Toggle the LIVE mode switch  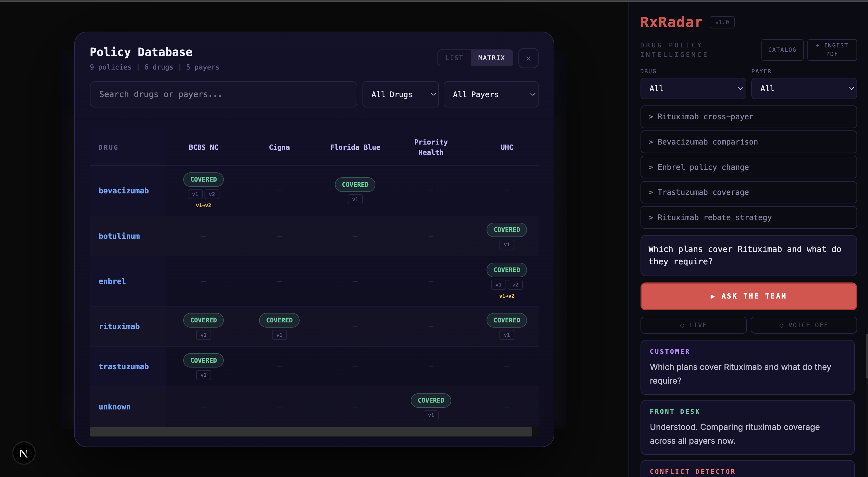click(x=693, y=325)
